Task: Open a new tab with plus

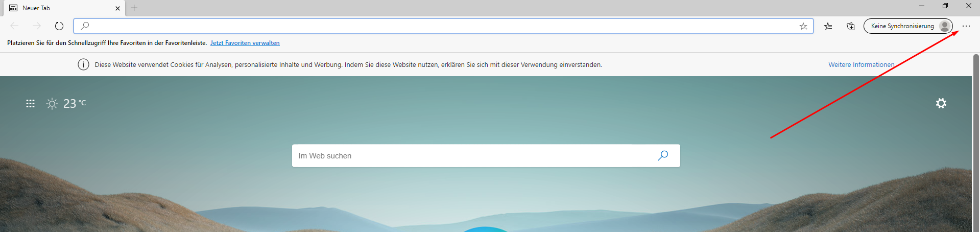Action: pyautogui.click(x=134, y=8)
